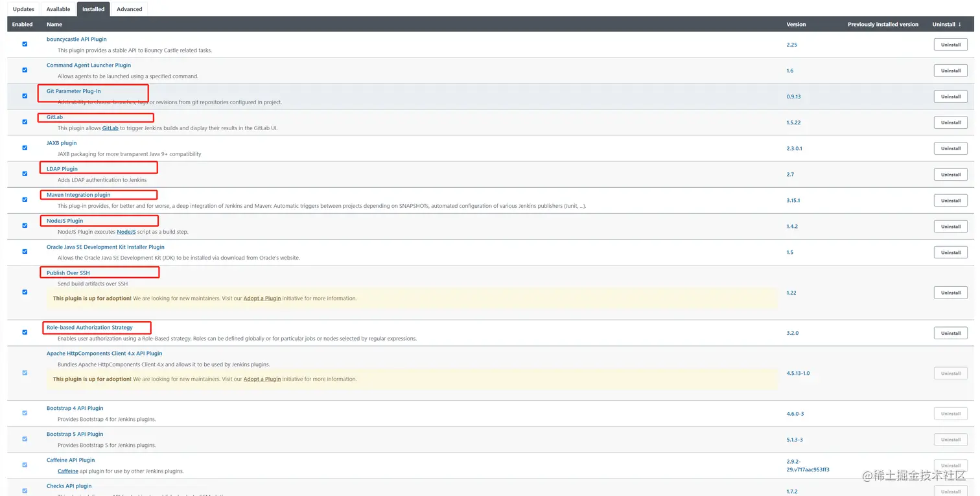Click Uninstall for Git Parameter Plug-In
Image resolution: width=980 pixels, height=496 pixels.
[951, 96]
